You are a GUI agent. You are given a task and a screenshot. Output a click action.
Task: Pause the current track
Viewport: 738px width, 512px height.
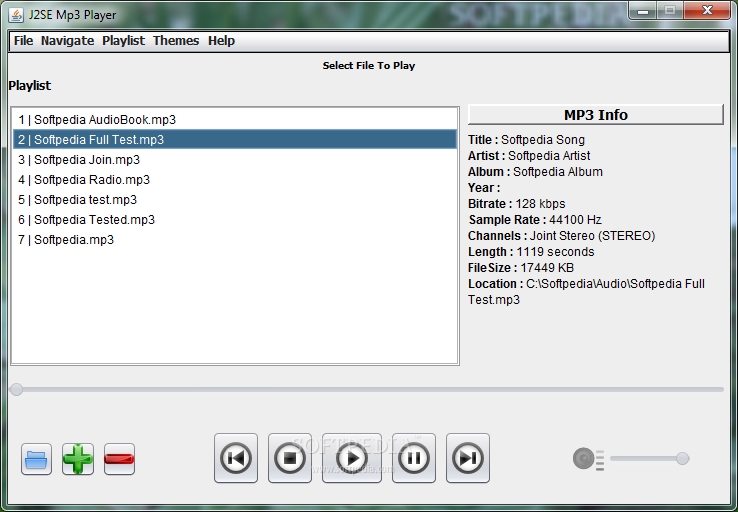414,458
